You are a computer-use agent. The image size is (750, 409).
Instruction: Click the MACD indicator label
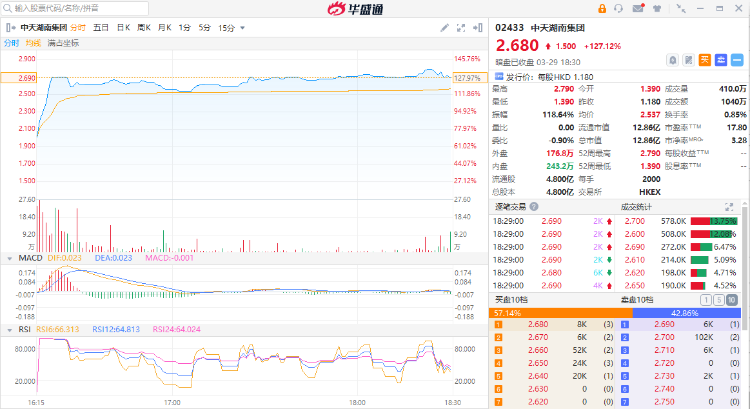click(x=31, y=258)
